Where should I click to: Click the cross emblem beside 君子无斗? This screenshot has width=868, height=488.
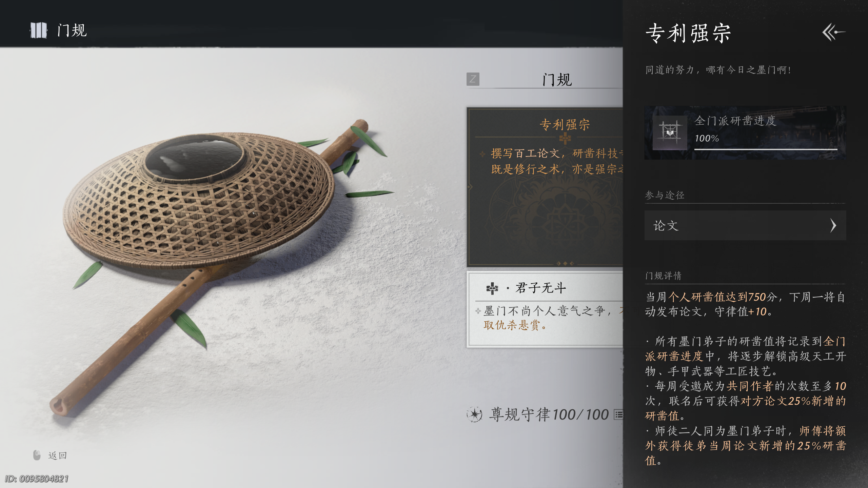click(x=492, y=288)
